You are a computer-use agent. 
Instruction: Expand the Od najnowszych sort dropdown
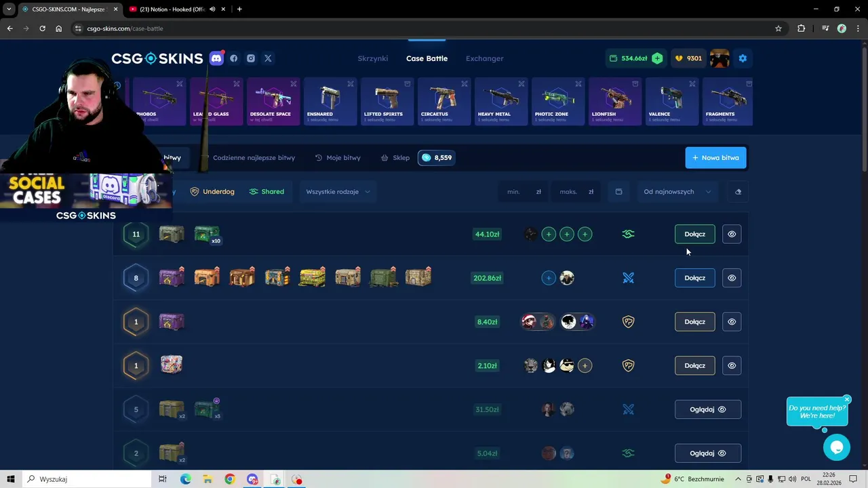pyautogui.click(x=677, y=192)
